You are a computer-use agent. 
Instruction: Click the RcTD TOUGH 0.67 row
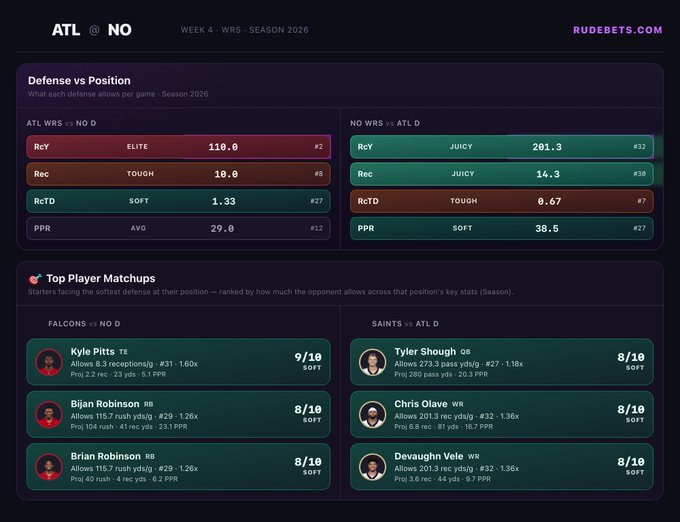pyautogui.click(x=502, y=201)
